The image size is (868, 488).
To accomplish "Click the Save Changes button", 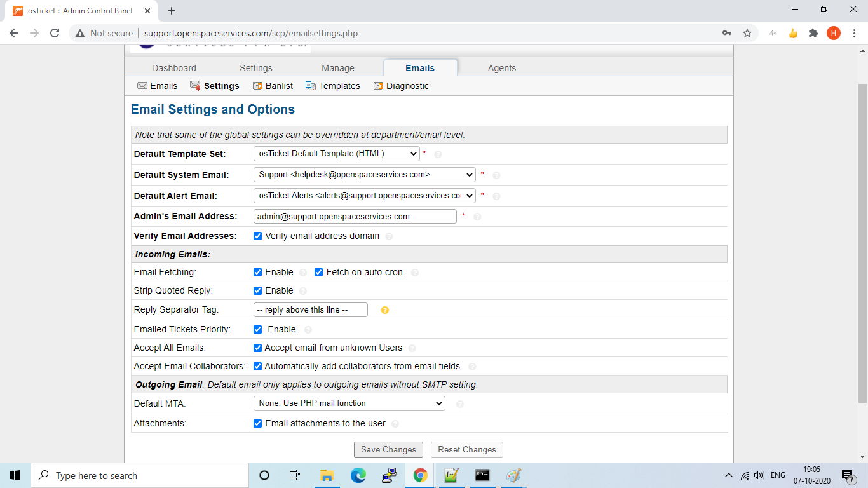I will pyautogui.click(x=388, y=449).
